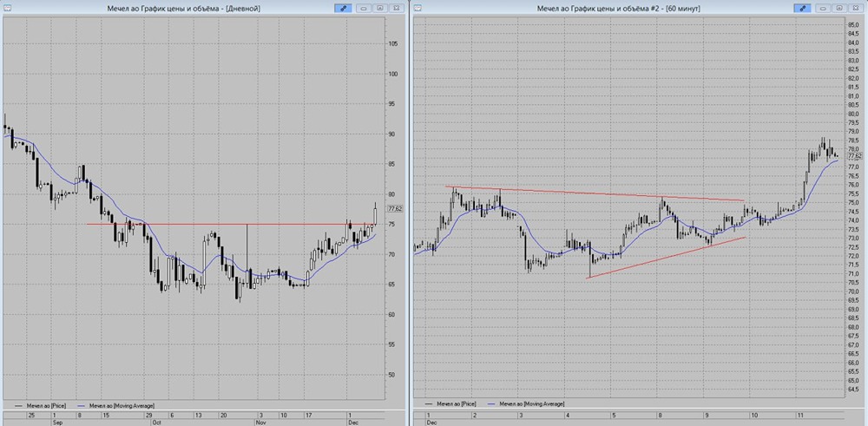
Task: Click the 105 label on the daily price axis
Action: coord(395,43)
